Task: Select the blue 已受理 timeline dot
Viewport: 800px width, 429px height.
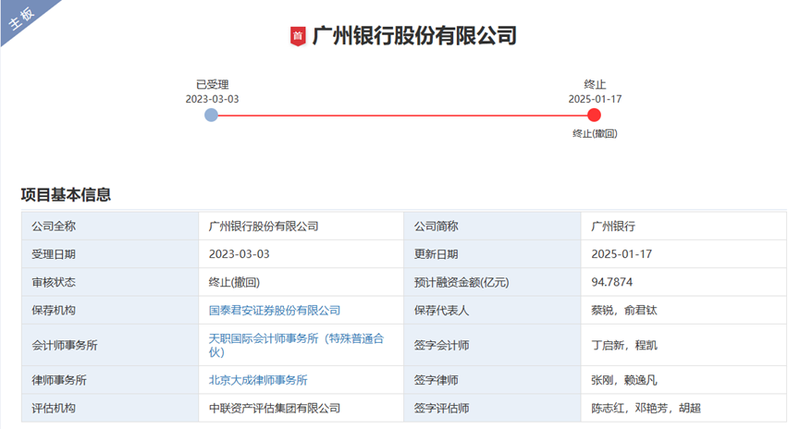Action: point(211,115)
